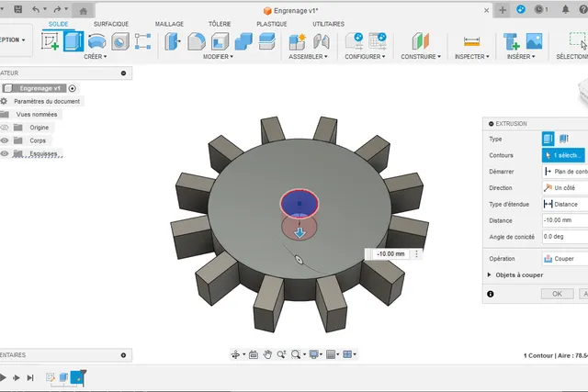Screen dimensions: 588x392
Task: Toggle visibility of Corps folder
Action: (x=4, y=140)
